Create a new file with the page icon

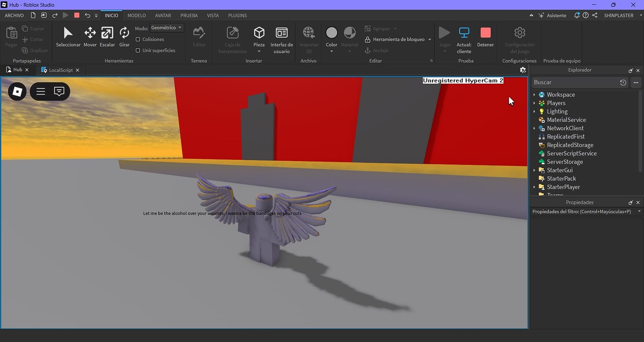[x=33, y=15]
